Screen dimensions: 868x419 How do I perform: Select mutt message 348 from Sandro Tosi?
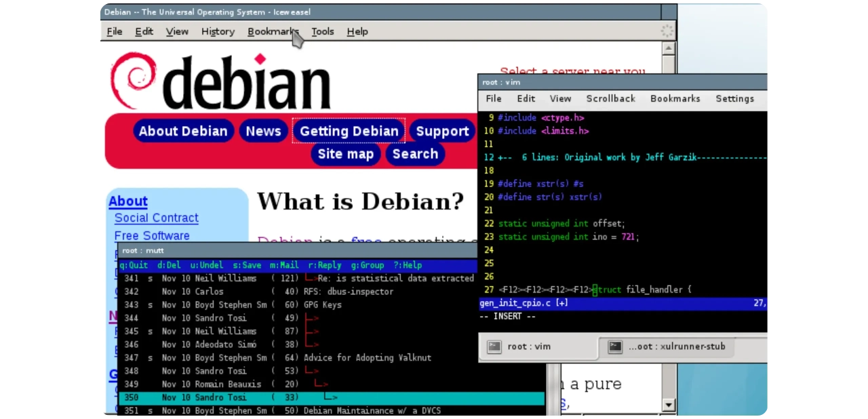332,371
